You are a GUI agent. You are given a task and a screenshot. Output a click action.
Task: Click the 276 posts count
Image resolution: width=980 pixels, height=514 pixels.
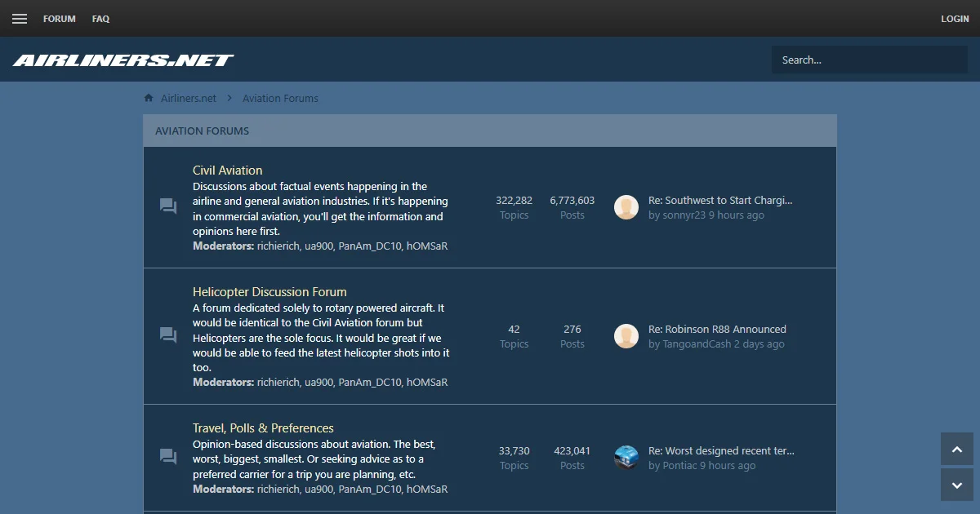pos(572,329)
